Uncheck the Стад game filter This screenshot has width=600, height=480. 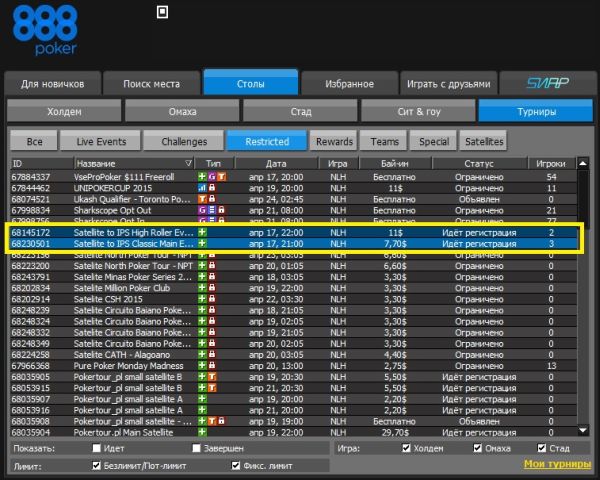tap(541, 448)
